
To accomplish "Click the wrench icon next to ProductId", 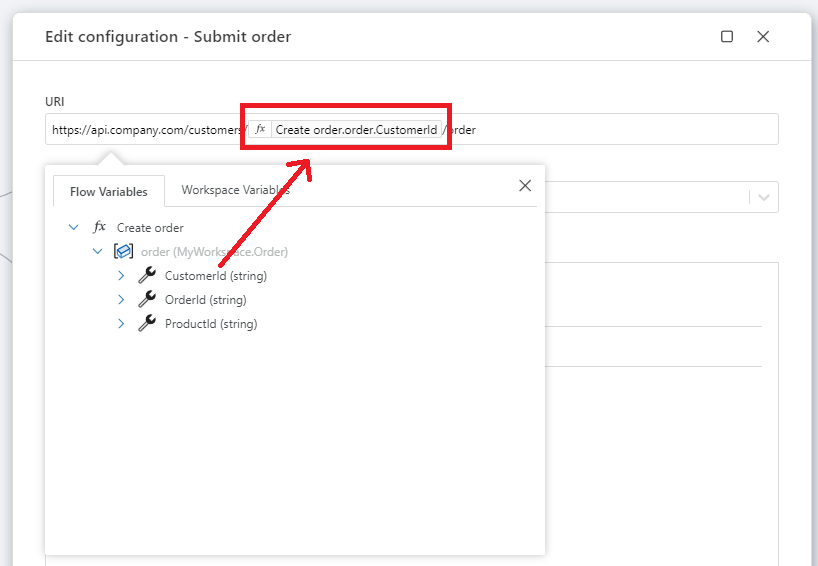I will tap(147, 324).
